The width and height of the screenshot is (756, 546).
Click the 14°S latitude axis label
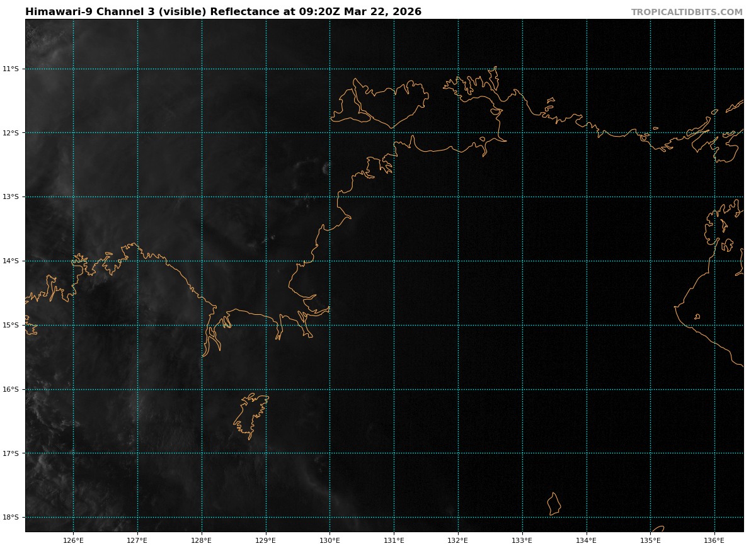click(x=11, y=261)
